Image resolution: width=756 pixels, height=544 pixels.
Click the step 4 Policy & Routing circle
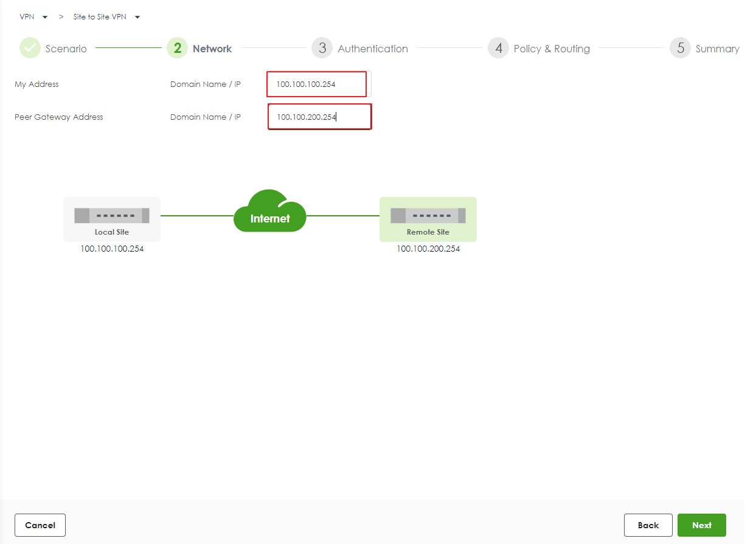tap(498, 48)
